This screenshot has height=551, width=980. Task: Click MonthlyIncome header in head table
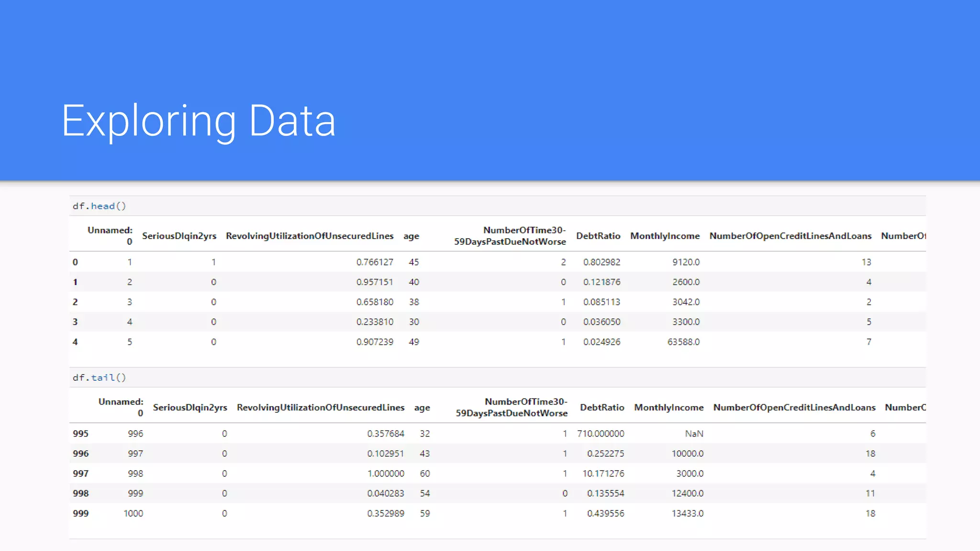point(665,236)
